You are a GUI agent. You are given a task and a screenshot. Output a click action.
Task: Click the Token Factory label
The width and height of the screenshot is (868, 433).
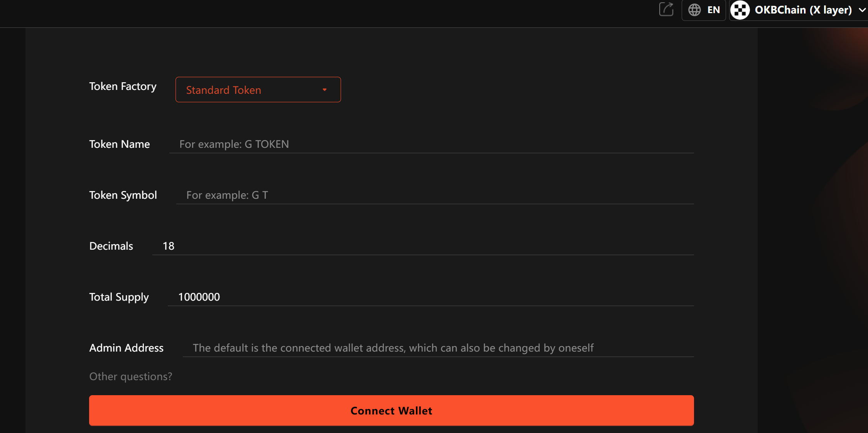123,86
